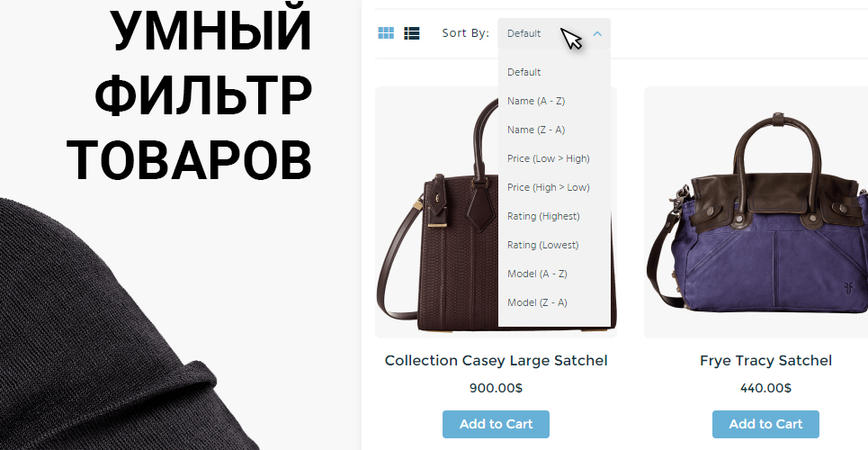The image size is (868, 450).
Task: Switch to list view layout
Action: [x=412, y=33]
